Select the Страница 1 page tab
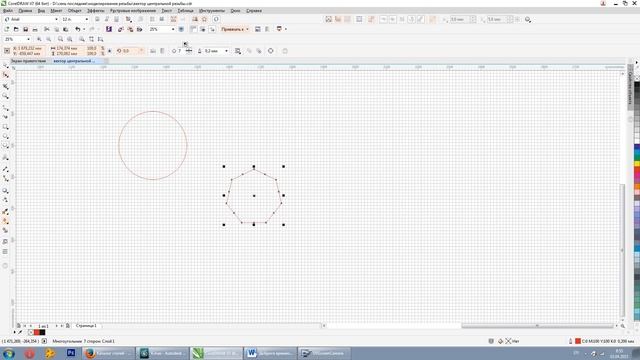The image size is (640, 360). [x=86, y=326]
